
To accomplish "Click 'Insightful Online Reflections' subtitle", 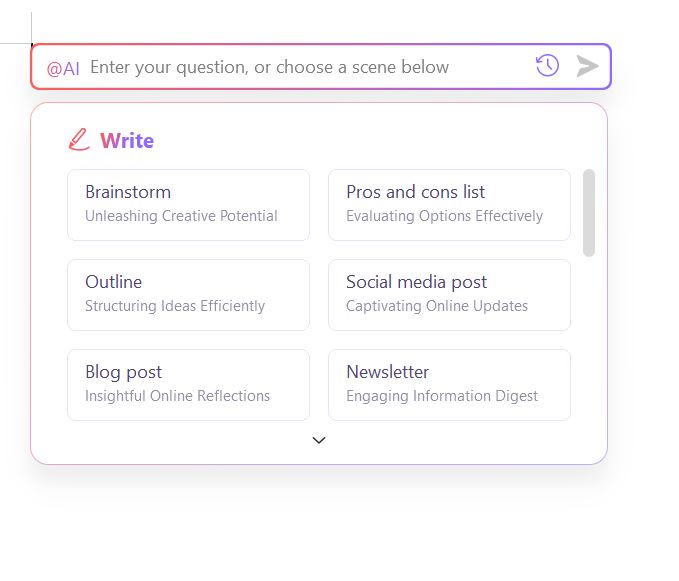I will (177, 396).
